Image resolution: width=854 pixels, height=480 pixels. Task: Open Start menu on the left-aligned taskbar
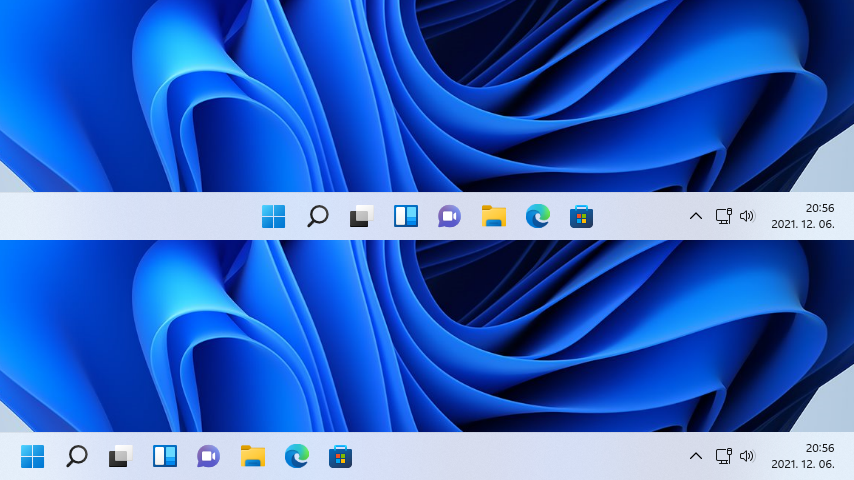[32, 456]
